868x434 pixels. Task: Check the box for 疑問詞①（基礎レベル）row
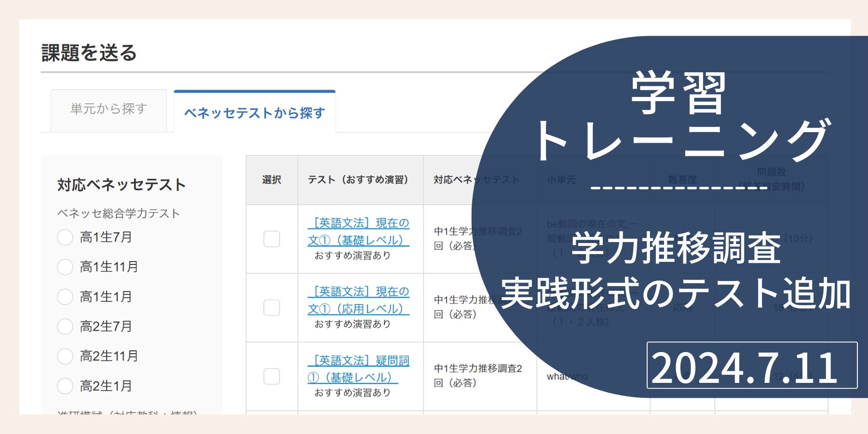tap(271, 376)
